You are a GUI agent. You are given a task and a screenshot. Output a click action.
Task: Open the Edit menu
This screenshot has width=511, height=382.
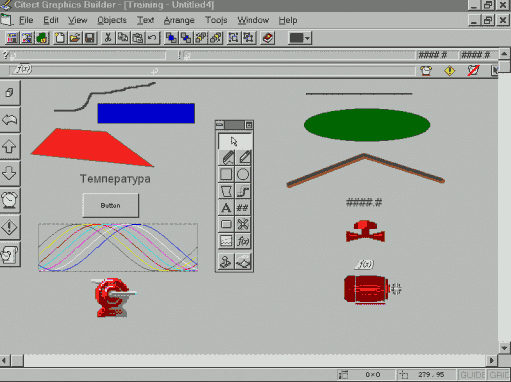[51, 20]
